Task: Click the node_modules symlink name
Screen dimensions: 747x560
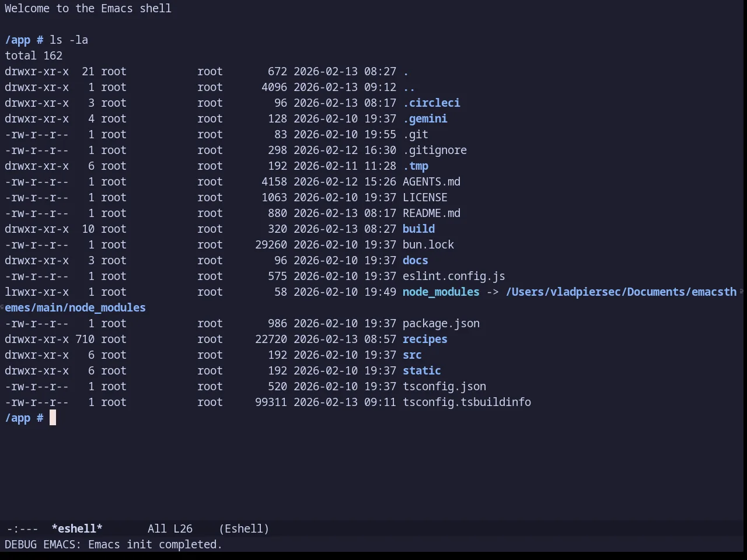Action: click(441, 292)
